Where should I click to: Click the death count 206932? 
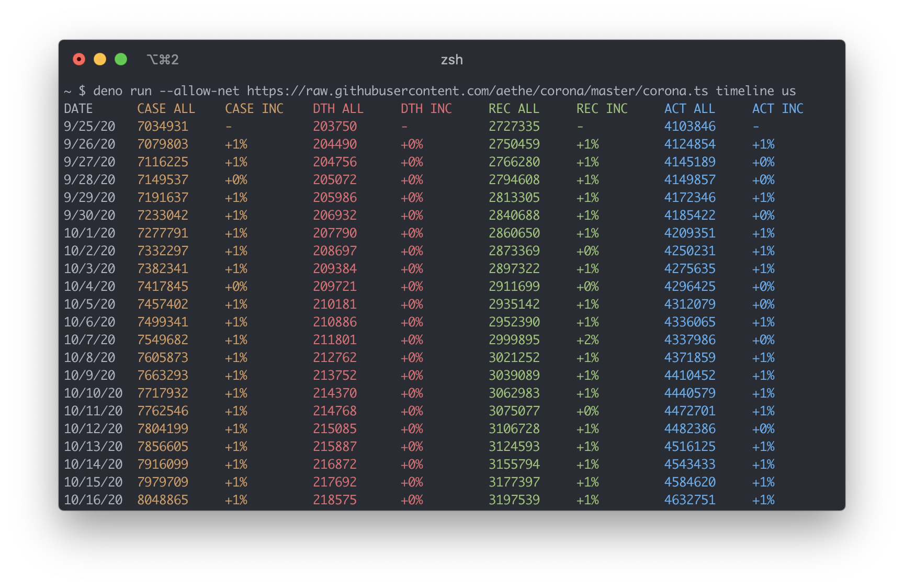(335, 216)
